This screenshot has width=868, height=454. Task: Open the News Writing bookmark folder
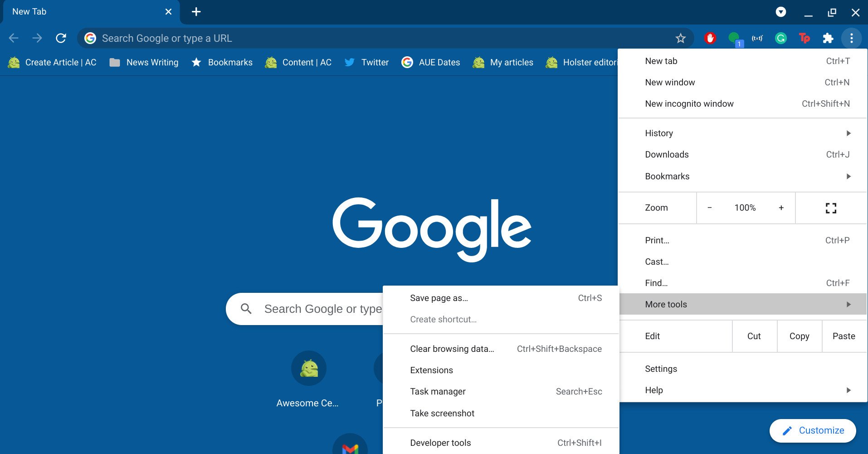click(x=144, y=62)
